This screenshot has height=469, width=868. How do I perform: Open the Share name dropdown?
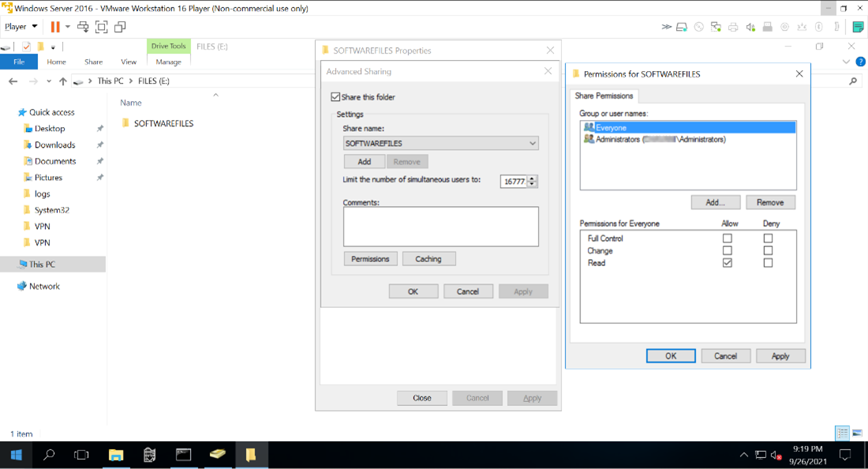coord(533,143)
